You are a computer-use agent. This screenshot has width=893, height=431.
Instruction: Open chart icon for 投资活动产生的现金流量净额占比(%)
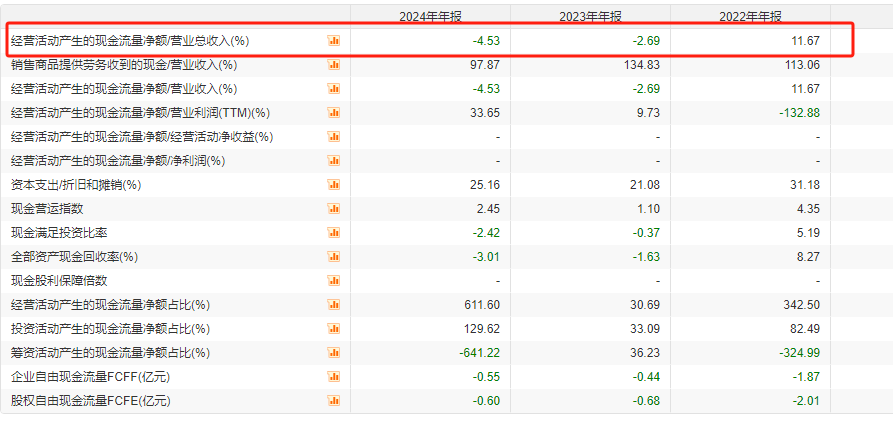point(333,329)
